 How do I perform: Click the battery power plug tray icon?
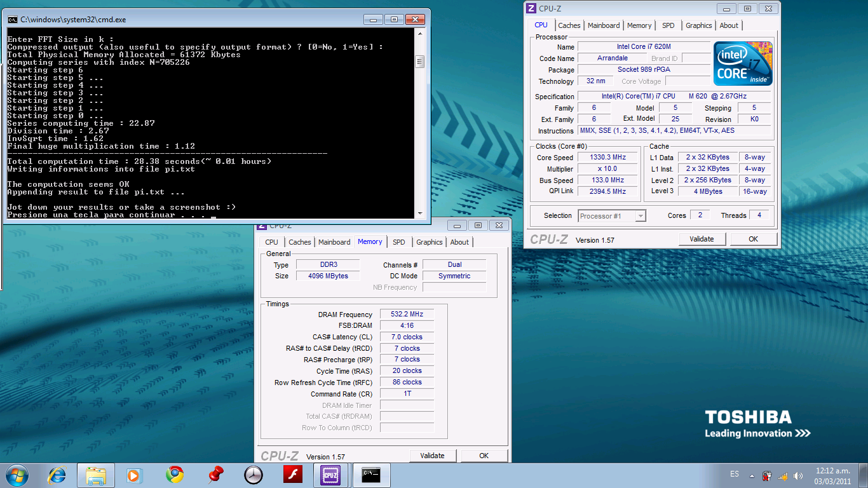point(768,475)
